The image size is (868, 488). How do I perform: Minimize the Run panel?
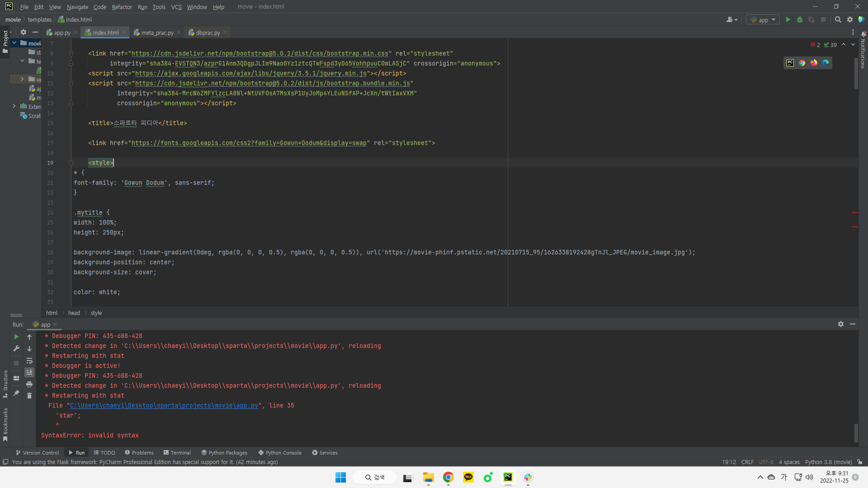click(853, 324)
